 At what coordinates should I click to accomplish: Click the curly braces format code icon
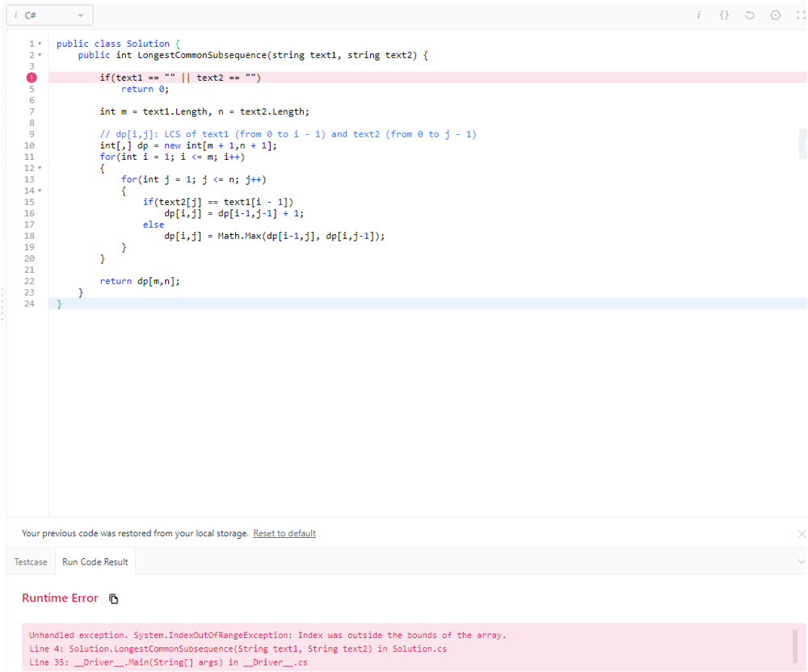[x=724, y=15]
